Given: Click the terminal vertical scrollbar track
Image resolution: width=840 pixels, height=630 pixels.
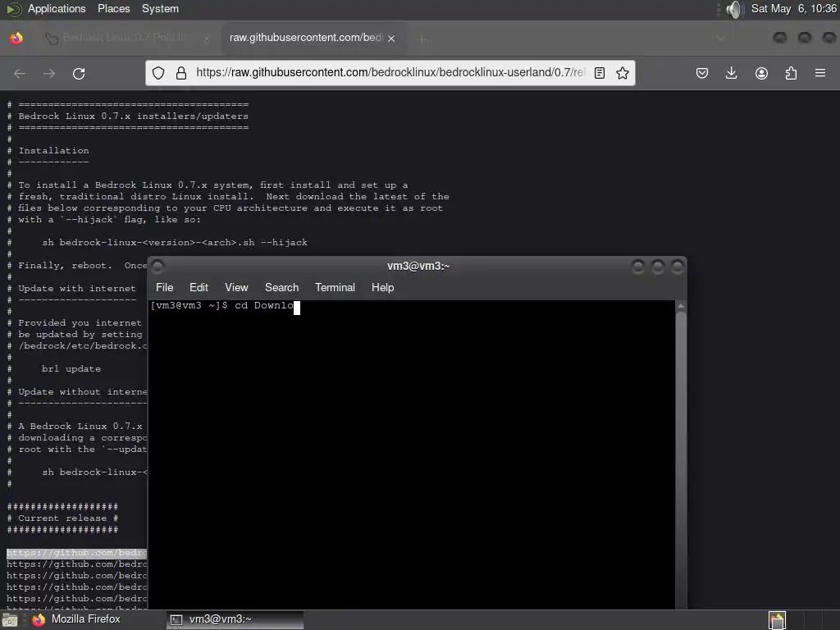Looking at the screenshot, I should 681,461.
